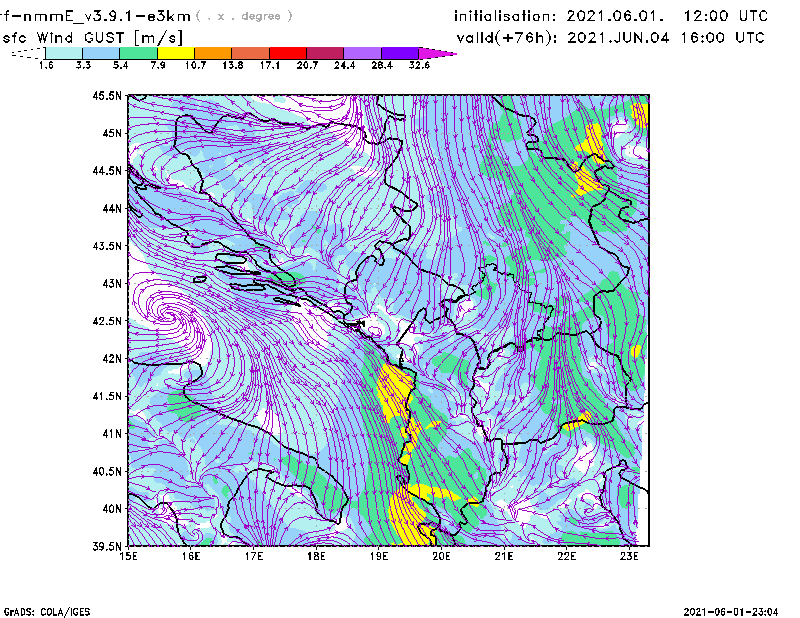Click latitude label 43.5N
The image size is (800, 618).
[107, 246]
